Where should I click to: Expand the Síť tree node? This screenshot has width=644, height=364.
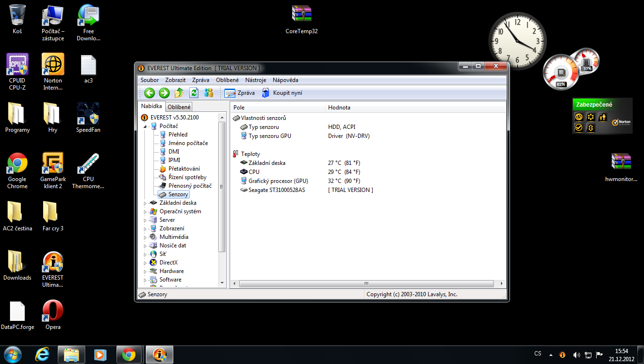point(145,255)
